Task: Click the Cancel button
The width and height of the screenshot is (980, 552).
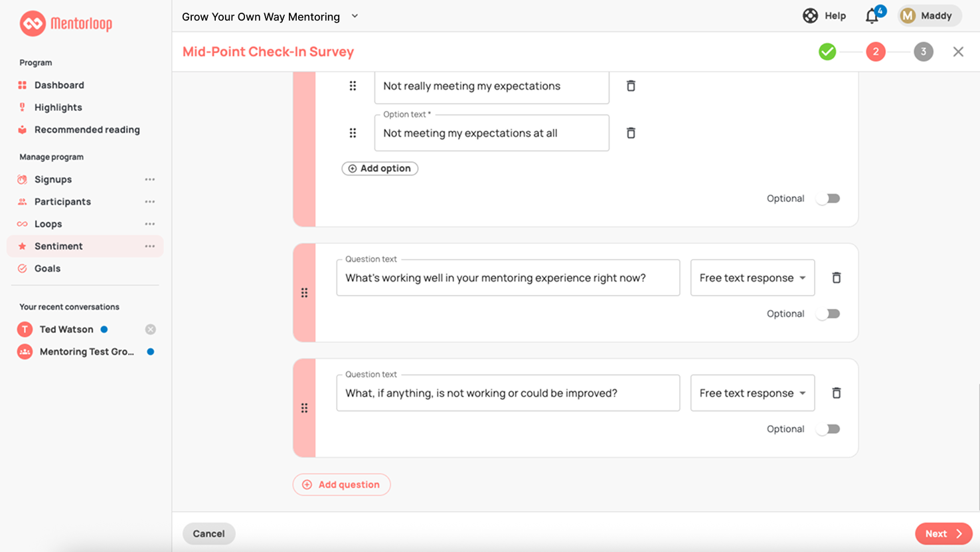Action: pyautogui.click(x=208, y=534)
